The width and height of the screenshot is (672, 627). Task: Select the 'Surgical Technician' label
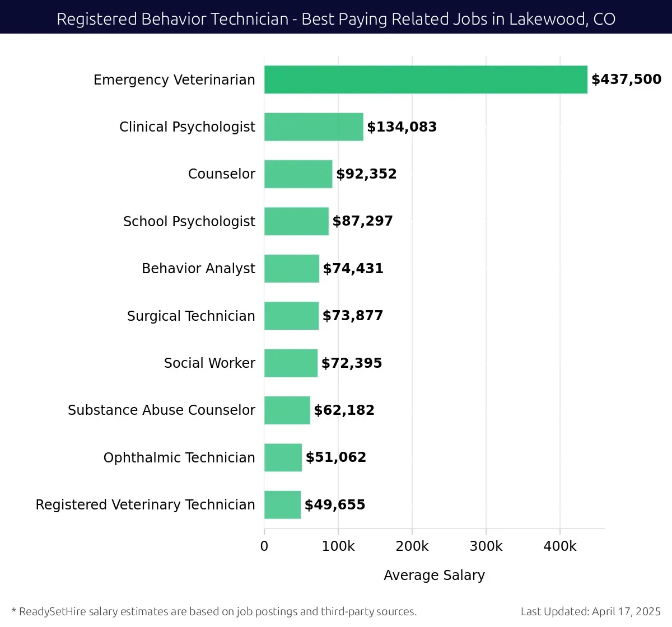click(191, 316)
